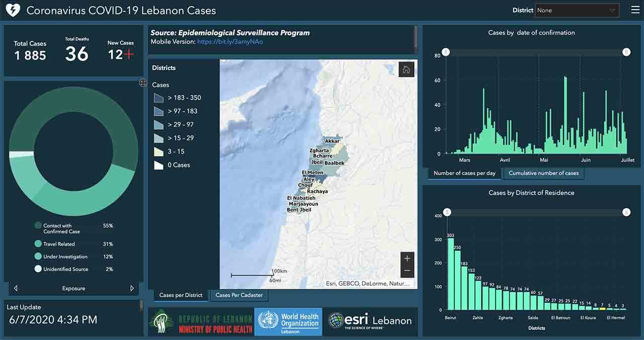The height and width of the screenshot is (340, 644).
Task: Toggle Under Investigation legend item
Action: (38, 257)
